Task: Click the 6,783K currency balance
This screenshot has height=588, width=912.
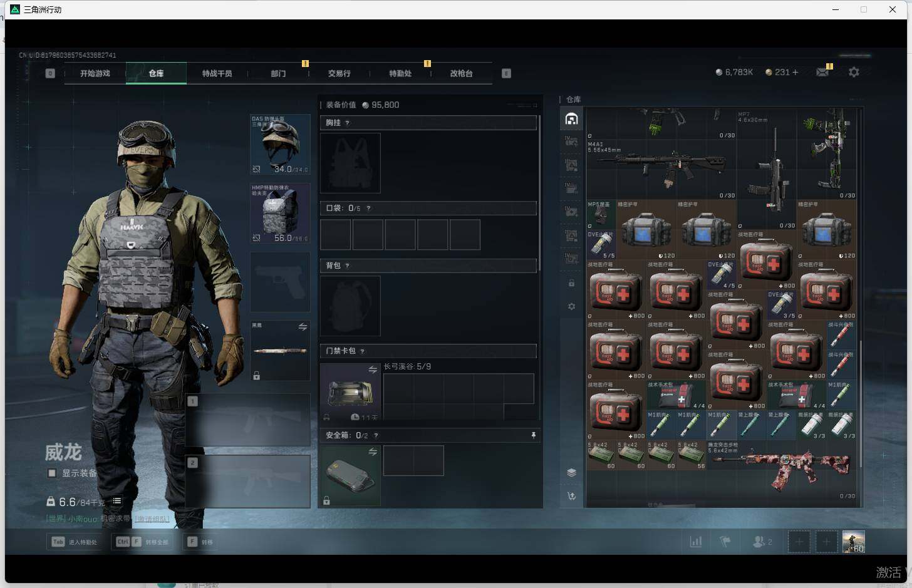Action: click(734, 73)
